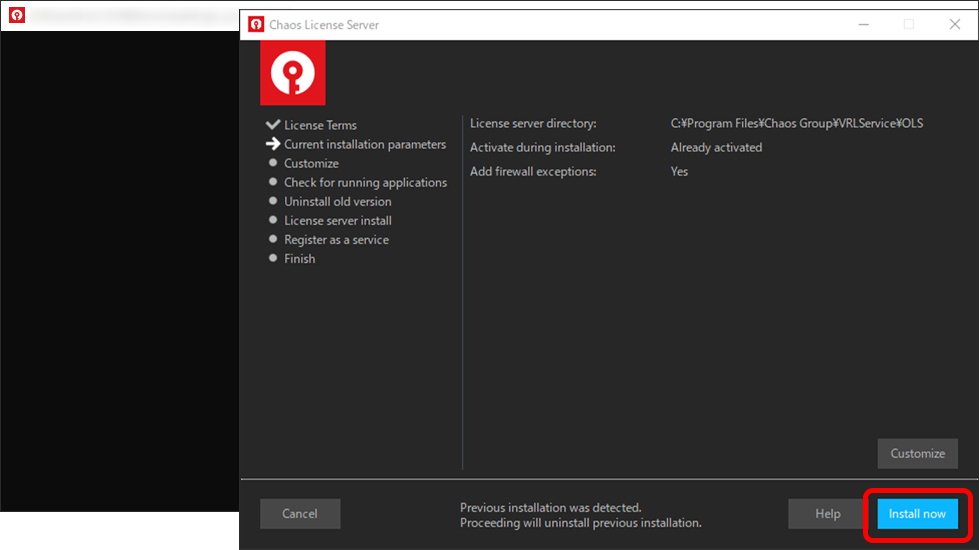Image resolution: width=979 pixels, height=550 pixels.
Task: Click the Proceeding will uninstall previous installation text
Action: (x=581, y=523)
